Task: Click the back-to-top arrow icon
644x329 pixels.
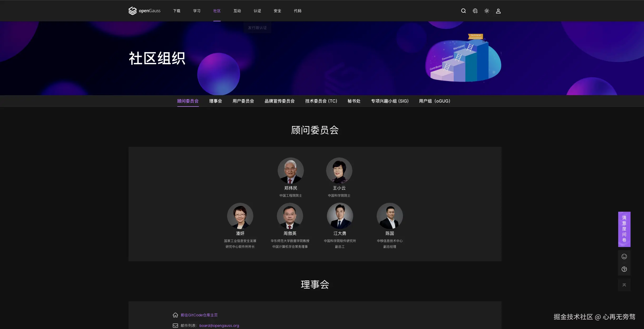Action: pos(624,285)
